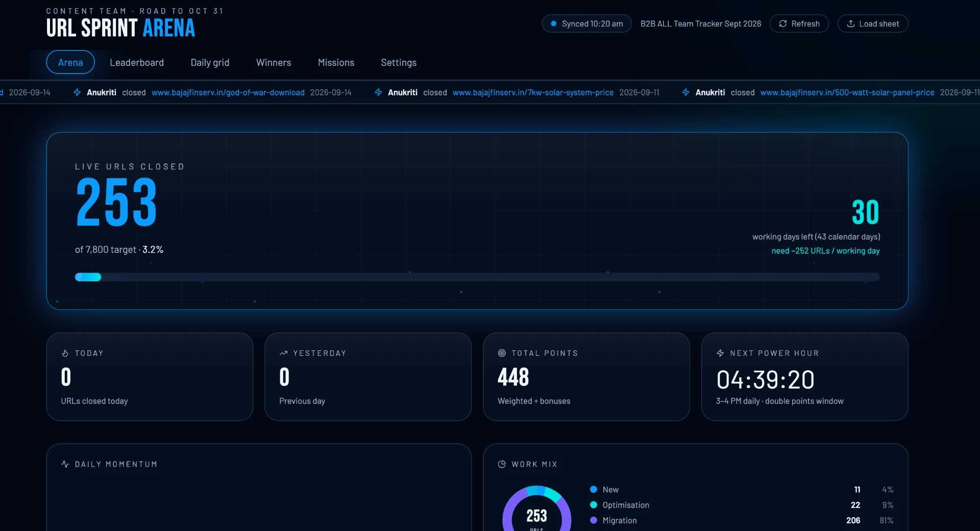This screenshot has width=980, height=531.
Task: Open the Settings tab
Action: (399, 62)
